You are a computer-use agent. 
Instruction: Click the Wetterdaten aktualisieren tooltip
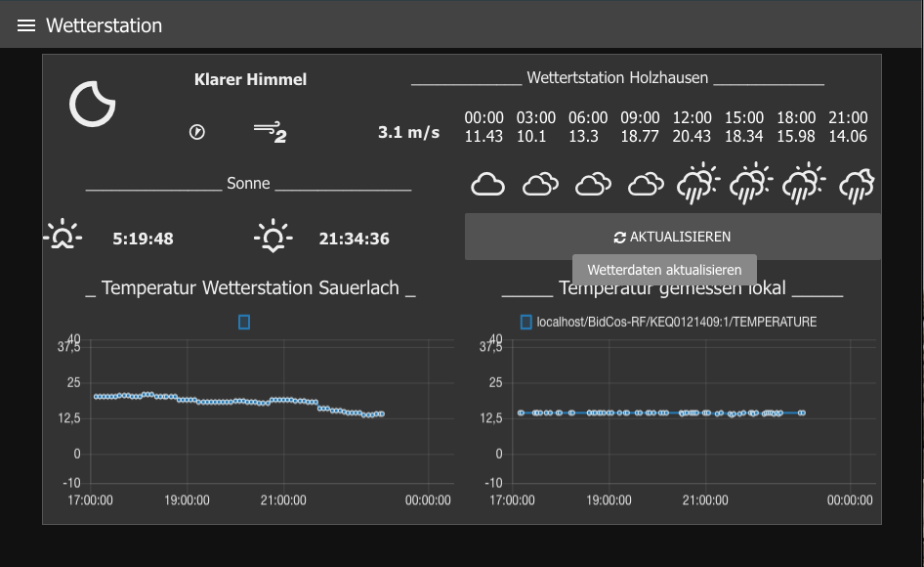click(664, 270)
